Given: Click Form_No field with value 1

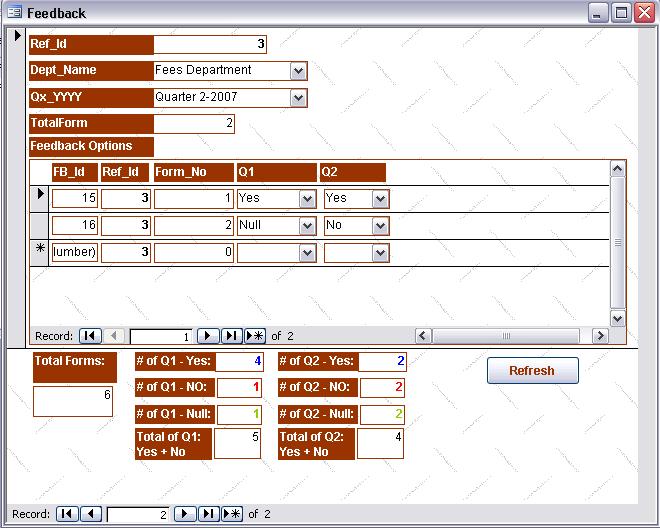Looking at the screenshot, I should [x=194, y=198].
